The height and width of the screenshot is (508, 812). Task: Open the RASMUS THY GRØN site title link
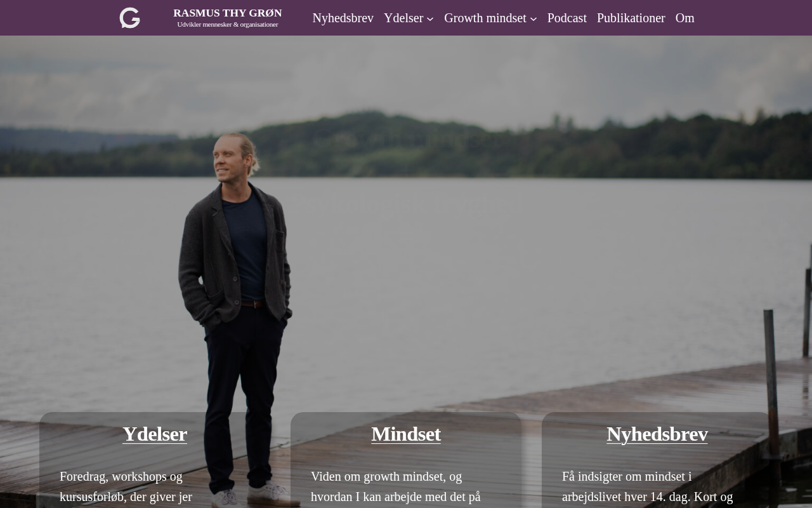click(228, 13)
